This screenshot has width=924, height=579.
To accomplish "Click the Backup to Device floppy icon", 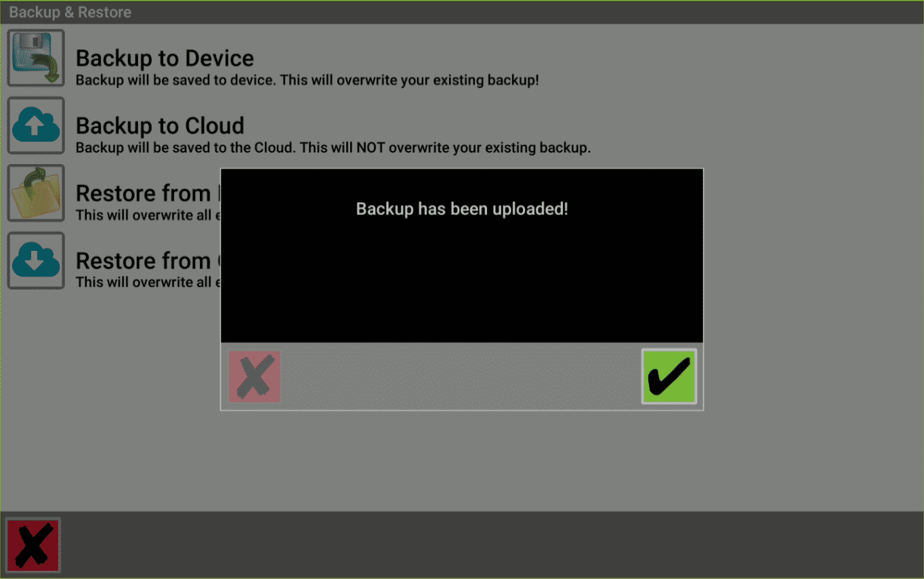I will [x=36, y=58].
